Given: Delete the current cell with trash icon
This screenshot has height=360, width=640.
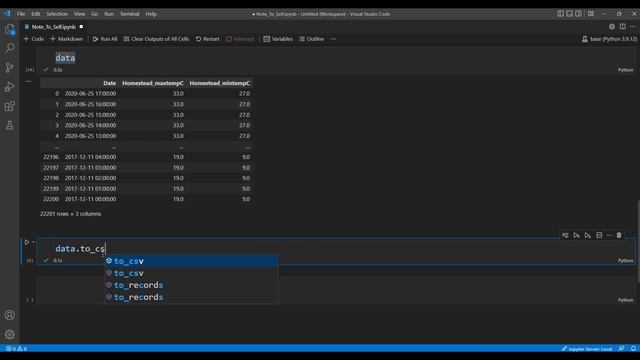Looking at the screenshot, I should (619, 236).
